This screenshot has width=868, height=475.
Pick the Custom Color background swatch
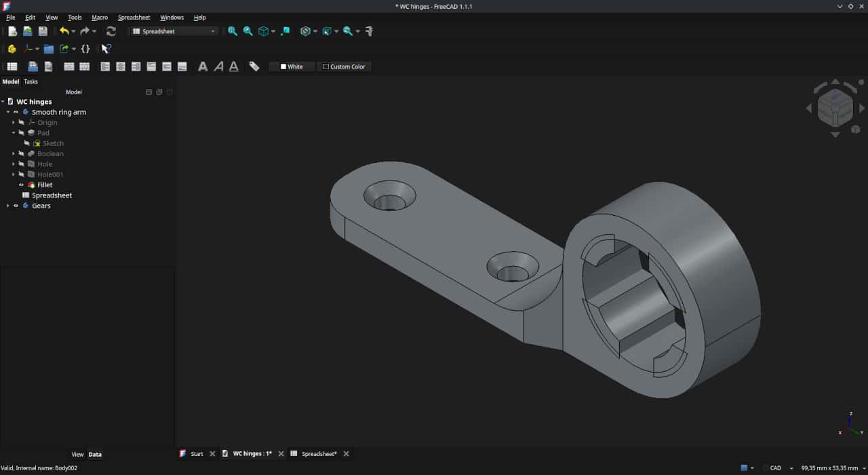[x=344, y=66]
